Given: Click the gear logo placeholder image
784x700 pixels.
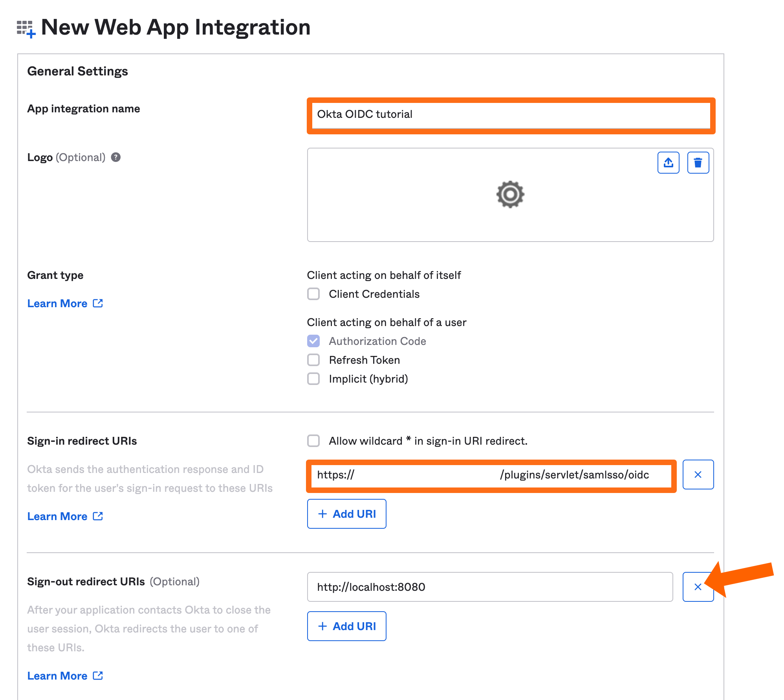Looking at the screenshot, I should (x=510, y=194).
